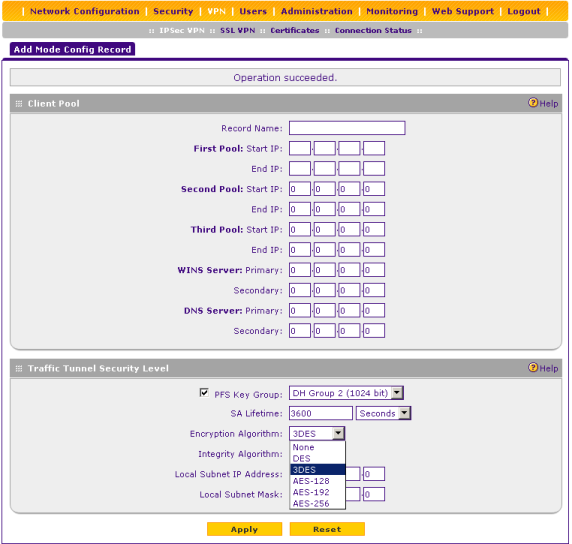
Task: Collapse the Encryption Algorithm dropdown arrow
Action: coord(339,433)
